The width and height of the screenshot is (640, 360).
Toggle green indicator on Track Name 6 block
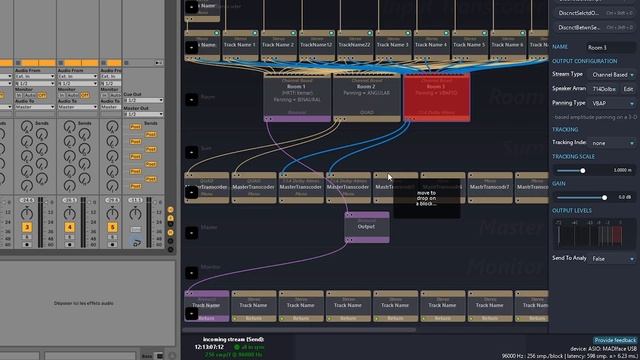[x=522, y=33]
